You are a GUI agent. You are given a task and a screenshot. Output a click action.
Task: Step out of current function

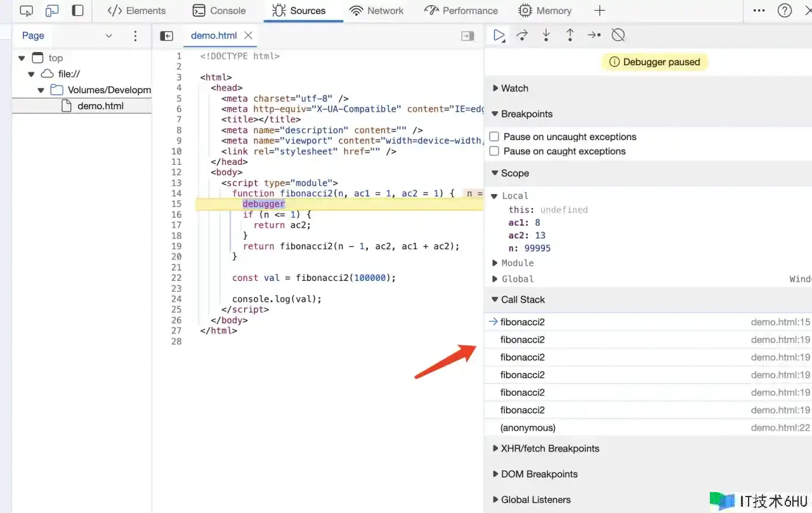570,35
